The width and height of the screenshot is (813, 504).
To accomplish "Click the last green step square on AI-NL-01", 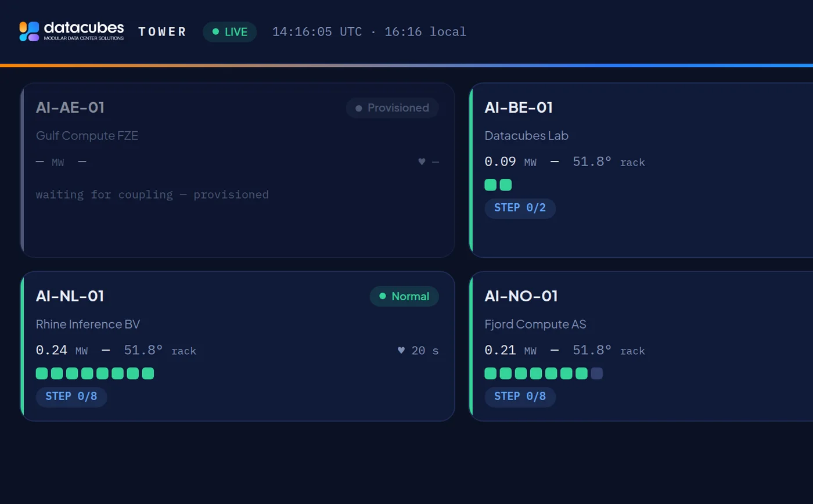I will [x=148, y=373].
